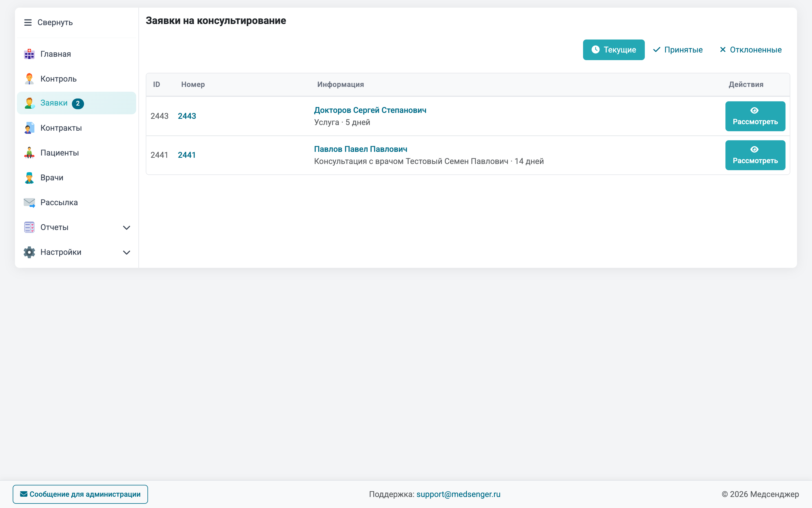Viewport: 812px width, 508px height.
Task: Select the Заявки menu item
Action: [76, 103]
